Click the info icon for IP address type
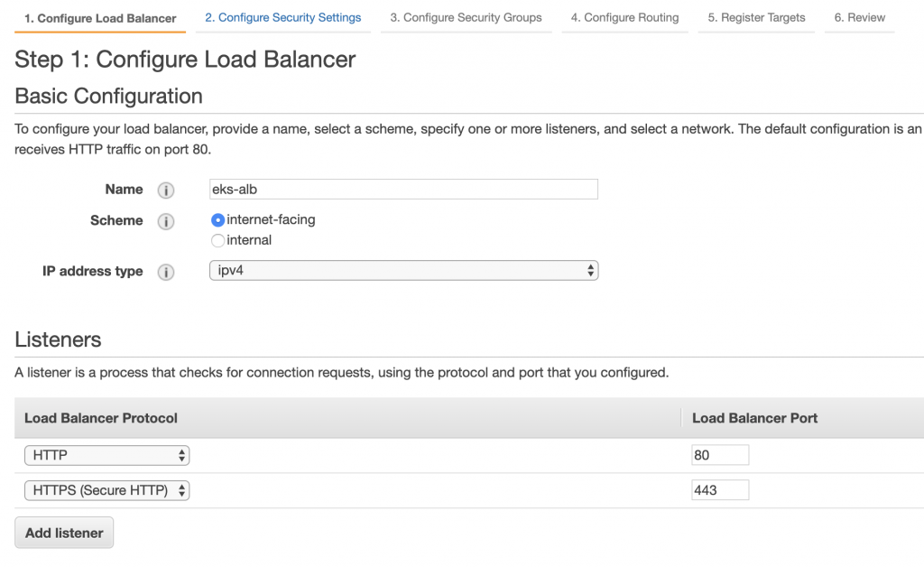This screenshot has height=567, width=924. (x=165, y=272)
